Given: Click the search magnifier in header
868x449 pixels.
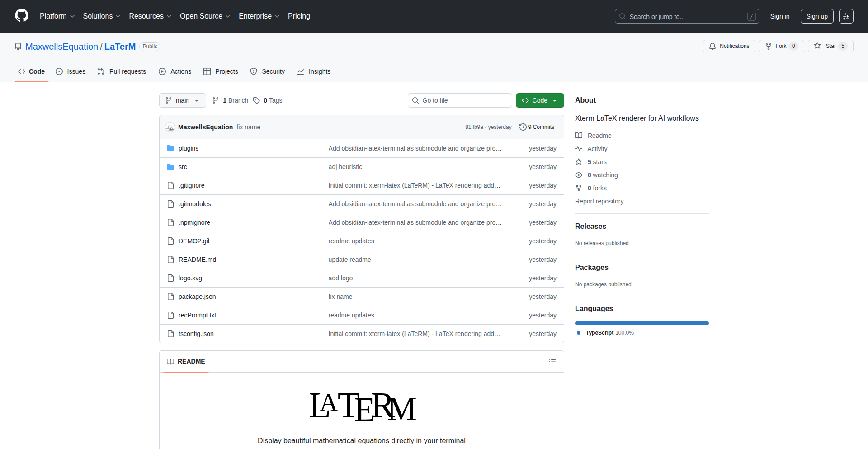Looking at the screenshot, I should click(623, 16).
